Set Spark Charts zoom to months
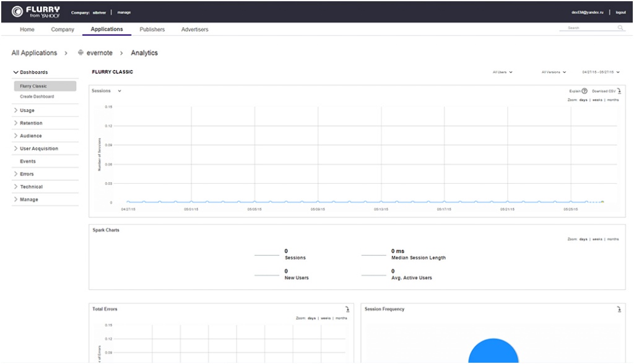Image resolution: width=634 pixels, height=364 pixels. click(613, 239)
